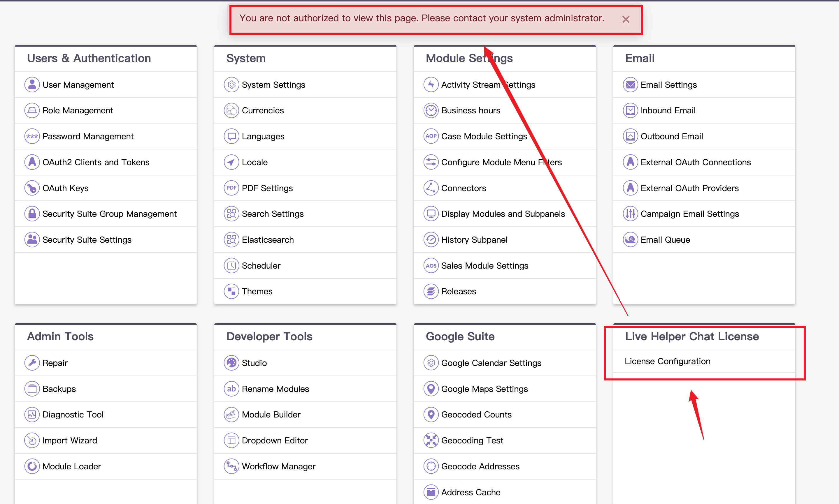This screenshot has width=839, height=504.
Task: Click the User Management person icon
Action: tap(32, 84)
